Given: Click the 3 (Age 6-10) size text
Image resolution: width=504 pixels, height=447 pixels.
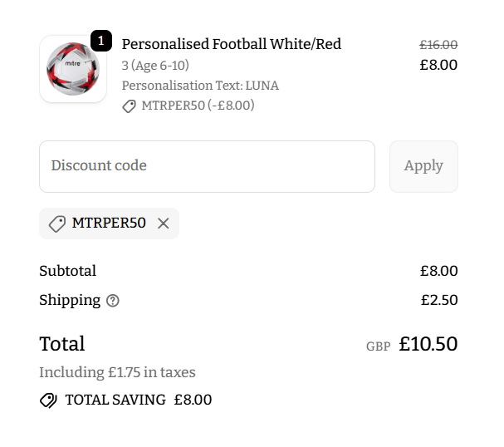Looking at the screenshot, I should (155, 66).
